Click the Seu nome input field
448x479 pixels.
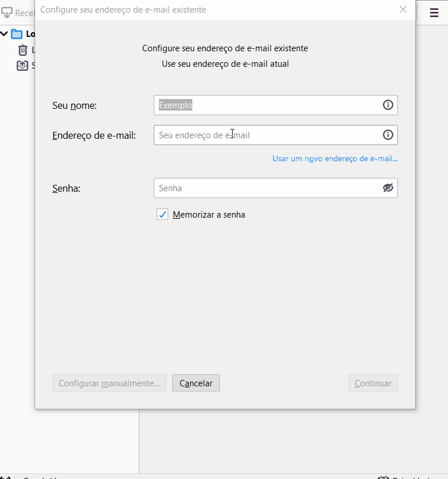click(268, 105)
